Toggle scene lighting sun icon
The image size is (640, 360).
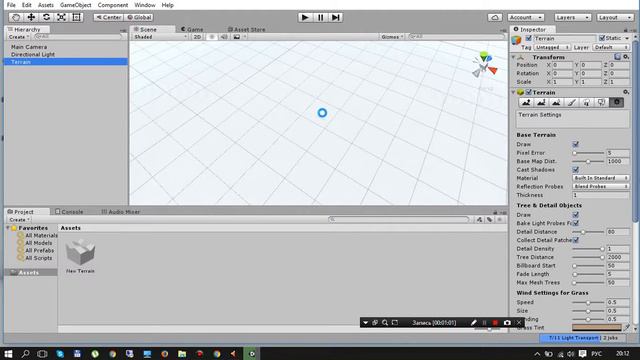[x=211, y=37]
